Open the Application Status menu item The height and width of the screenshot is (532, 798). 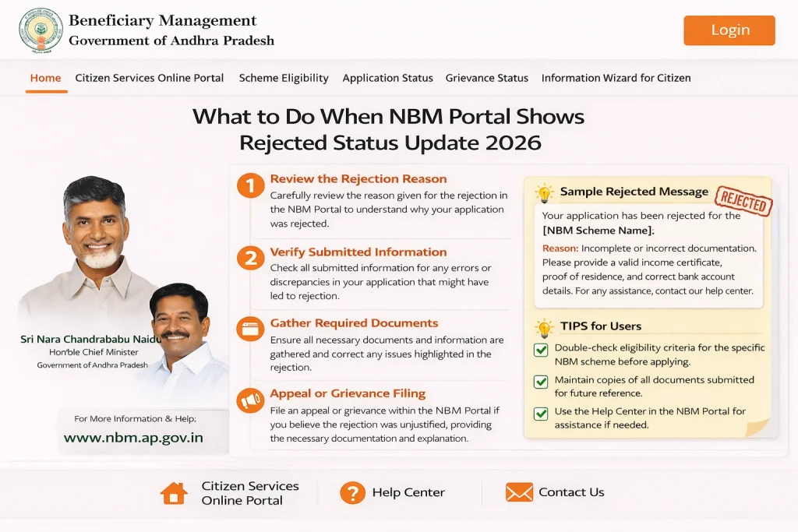(387, 78)
